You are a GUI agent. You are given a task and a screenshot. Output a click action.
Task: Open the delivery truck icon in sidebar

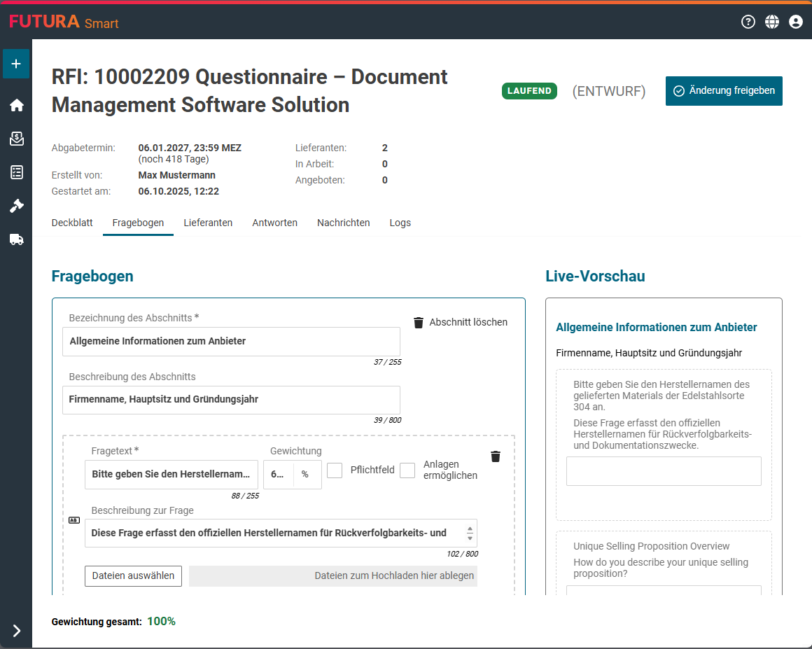click(x=16, y=239)
